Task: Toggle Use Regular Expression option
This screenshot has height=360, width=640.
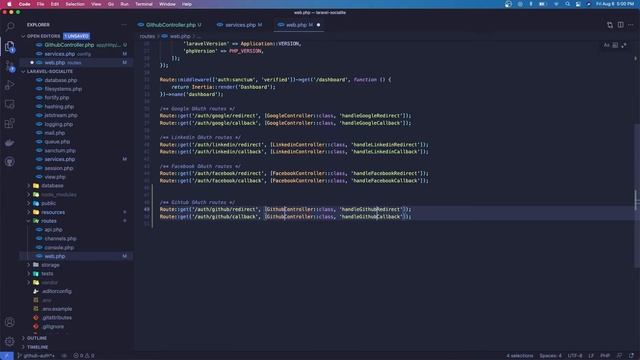Action: coord(624,45)
